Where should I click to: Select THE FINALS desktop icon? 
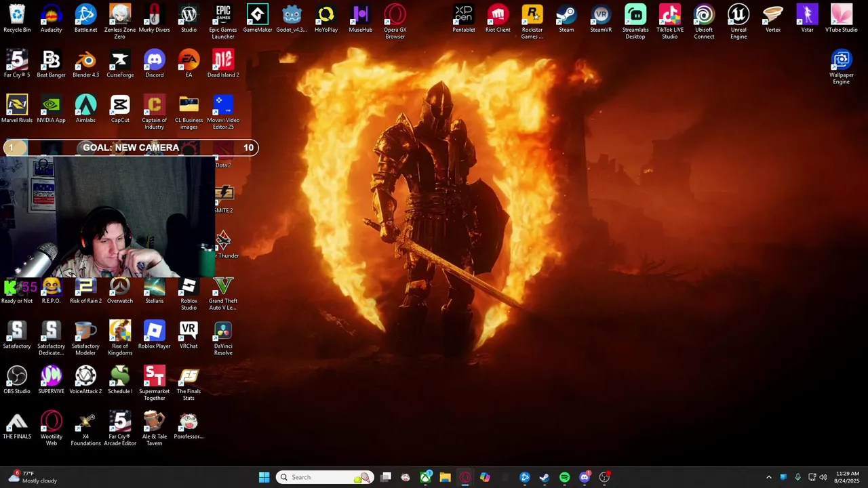coord(17,426)
